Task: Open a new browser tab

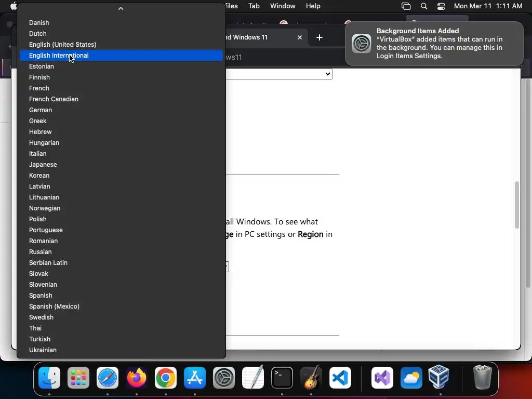Action: [320, 37]
